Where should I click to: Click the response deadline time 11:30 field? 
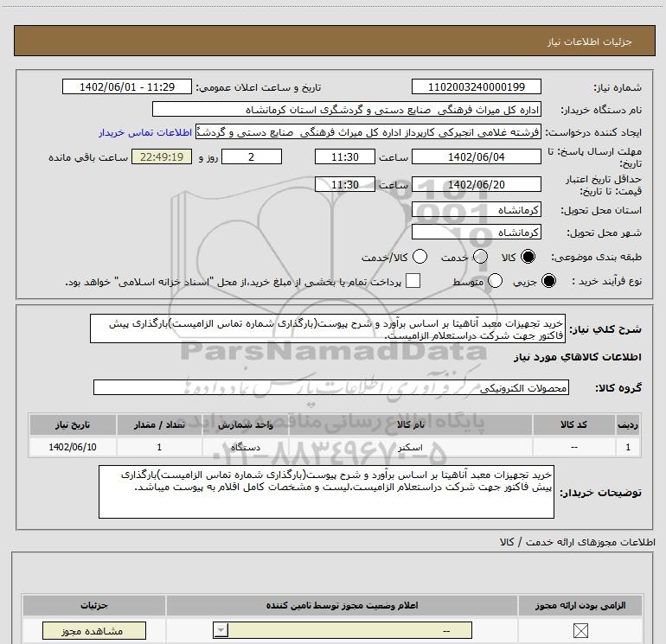pos(345,156)
